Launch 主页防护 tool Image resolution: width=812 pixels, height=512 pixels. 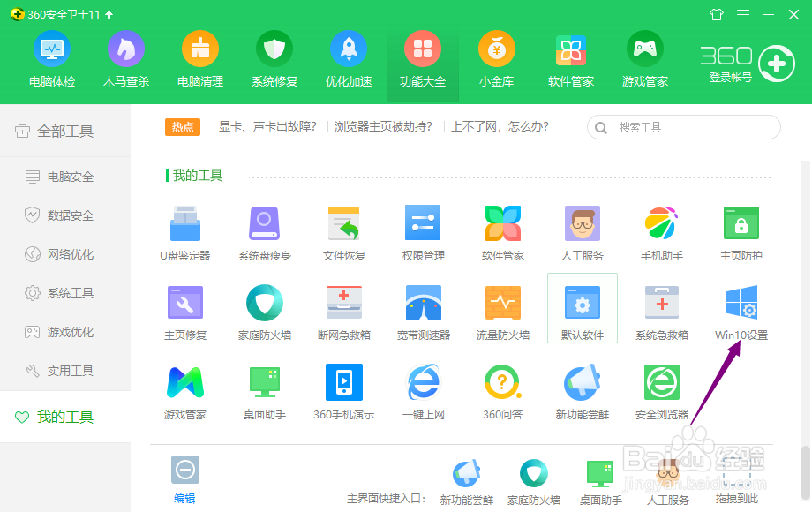[741, 233]
